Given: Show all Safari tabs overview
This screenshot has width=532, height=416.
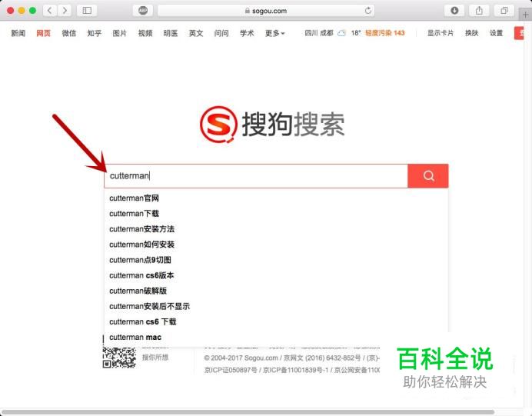Looking at the screenshot, I should pyautogui.click(x=504, y=11).
